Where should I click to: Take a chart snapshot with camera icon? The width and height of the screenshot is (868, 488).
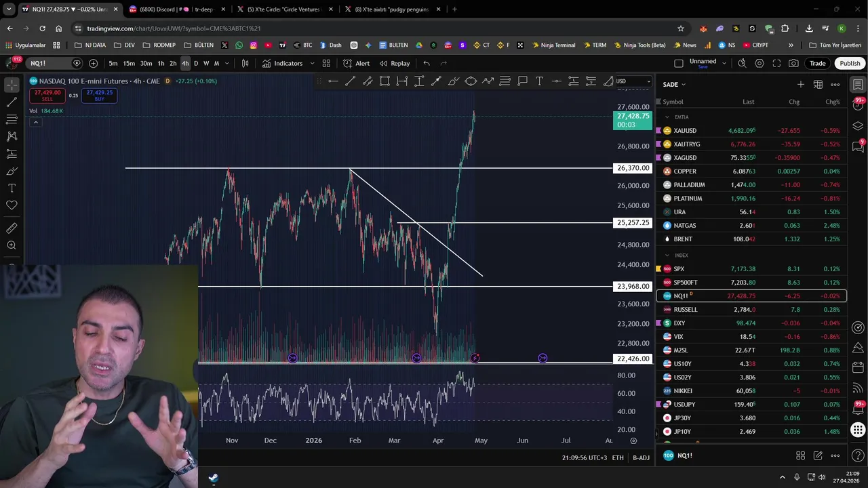(794, 63)
